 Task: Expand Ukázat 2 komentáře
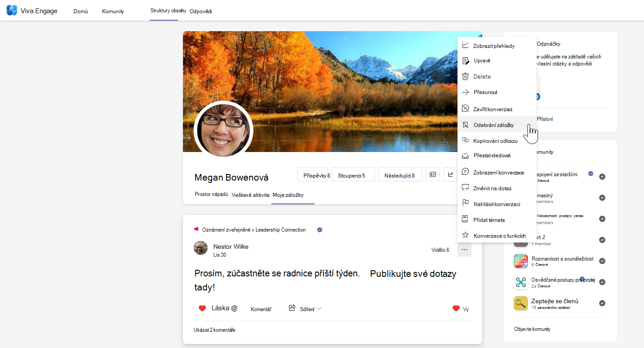214,330
